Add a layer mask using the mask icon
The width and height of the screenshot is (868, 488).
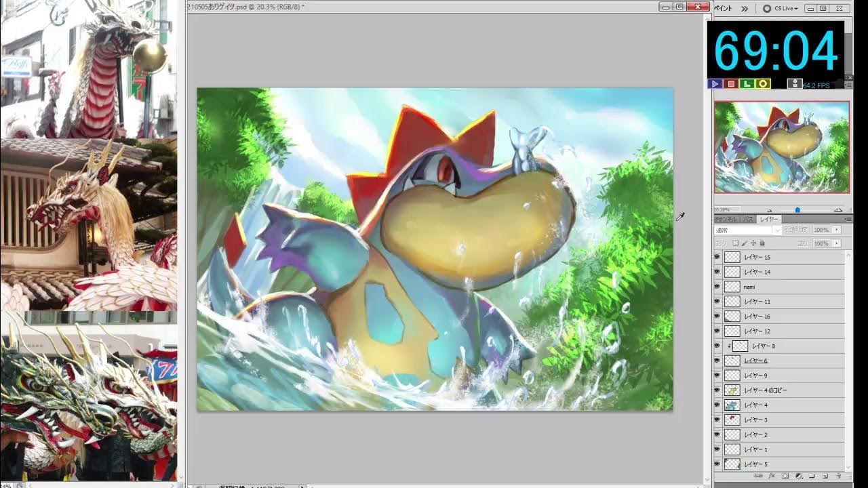pyautogui.click(x=785, y=476)
